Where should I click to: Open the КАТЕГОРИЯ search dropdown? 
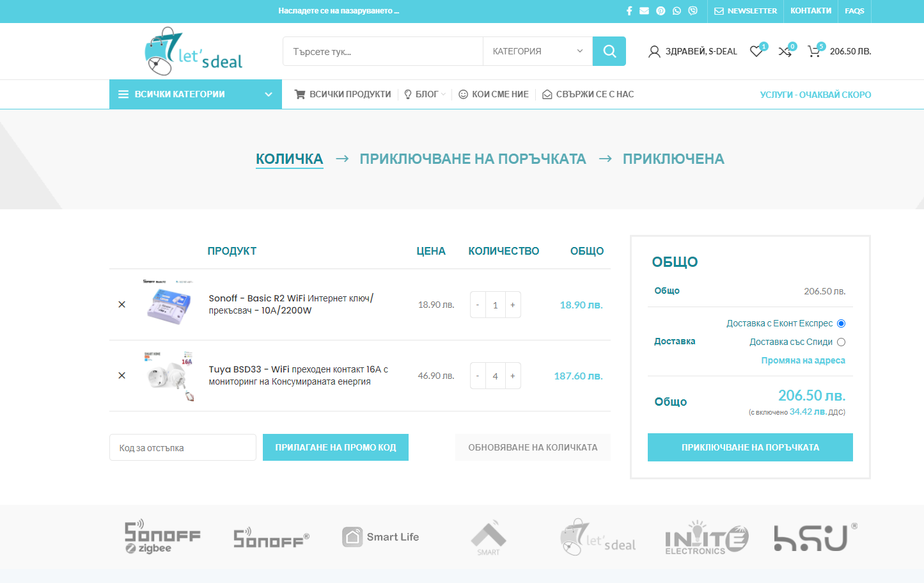click(538, 51)
